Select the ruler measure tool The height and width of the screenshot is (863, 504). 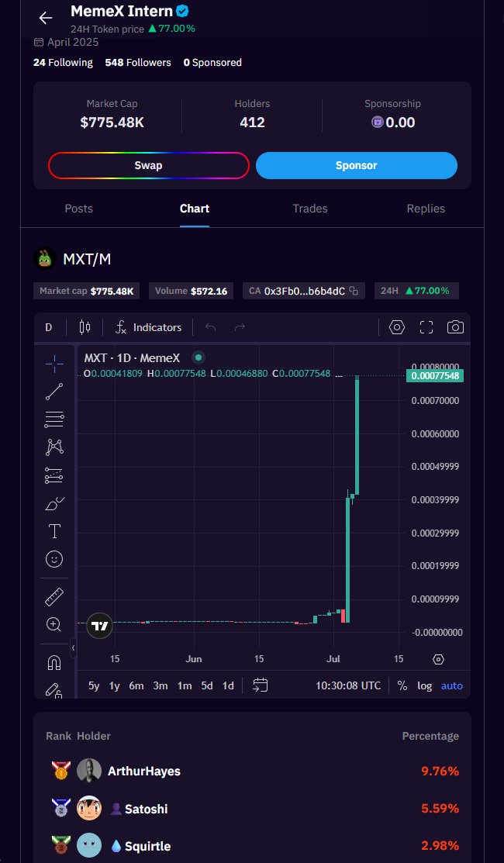click(54, 596)
